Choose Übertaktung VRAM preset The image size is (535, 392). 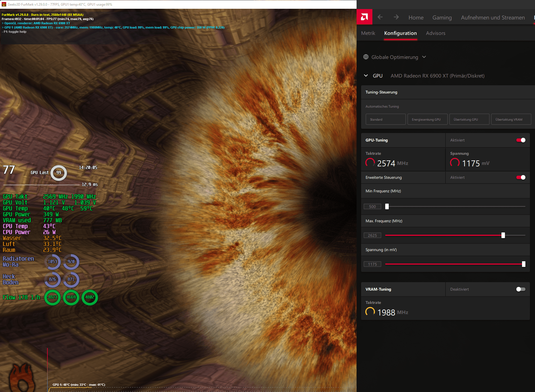pyautogui.click(x=511, y=119)
